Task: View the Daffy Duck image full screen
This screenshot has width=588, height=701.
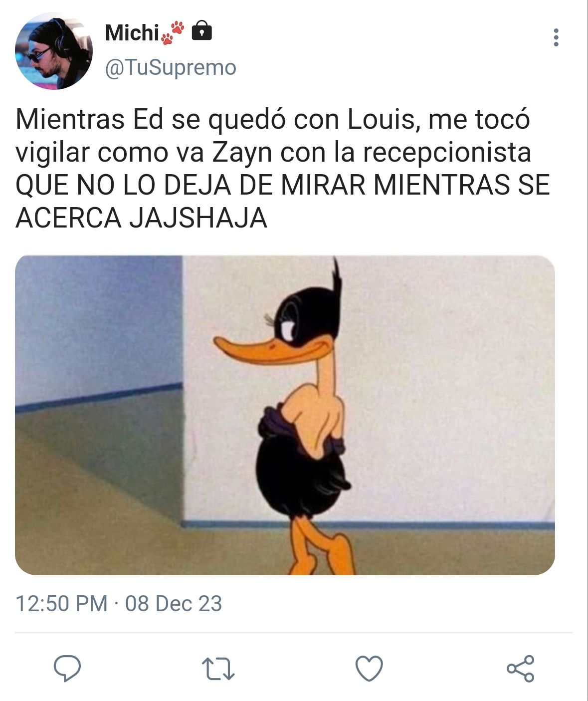Action: click(285, 415)
